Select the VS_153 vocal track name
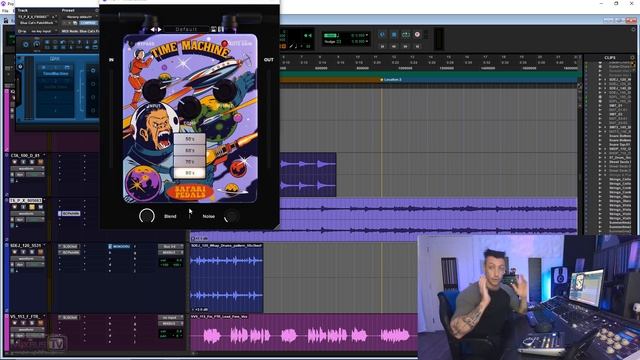Viewport: 640px width, 360px height. [24, 316]
